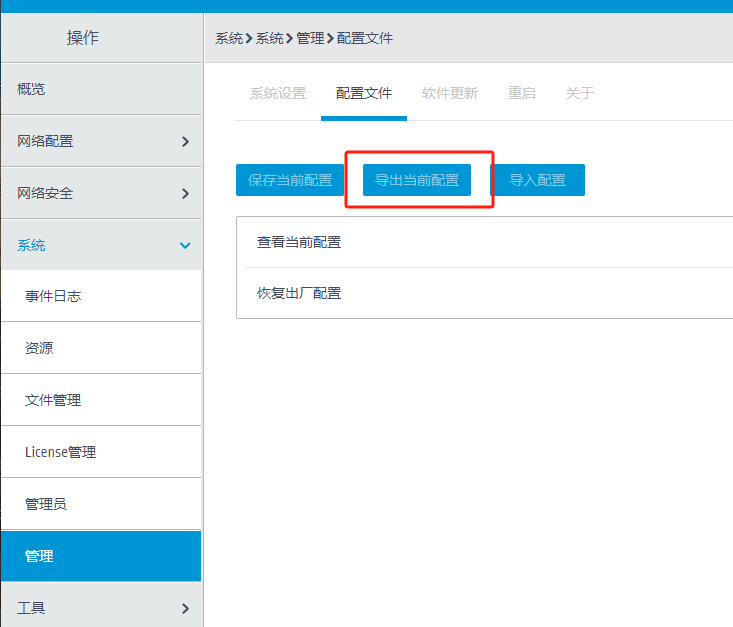
Task: Select the 配置文件 tab
Action: [x=364, y=94]
